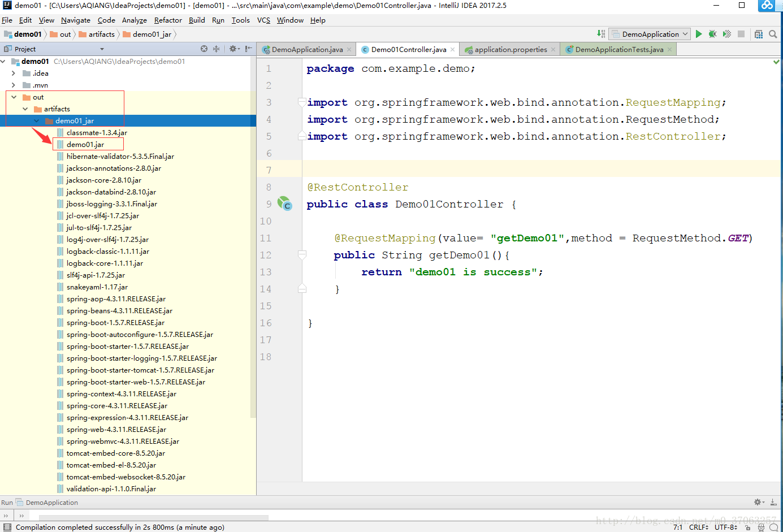Click the Search Everywhere magnifier icon
Viewport: 783px width, 532px height.
[x=773, y=34]
